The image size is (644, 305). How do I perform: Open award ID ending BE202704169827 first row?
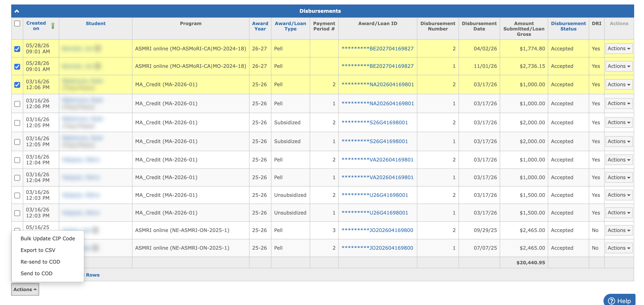(x=377, y=49)
